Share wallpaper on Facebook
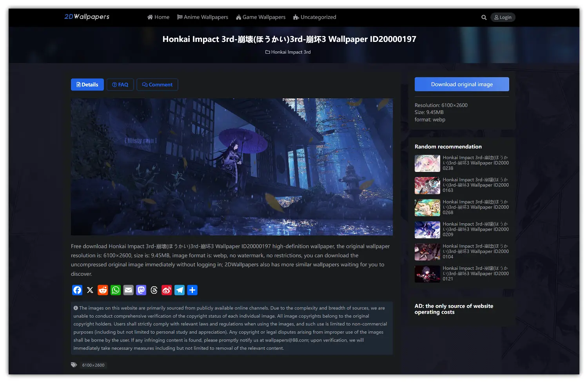 77,290
